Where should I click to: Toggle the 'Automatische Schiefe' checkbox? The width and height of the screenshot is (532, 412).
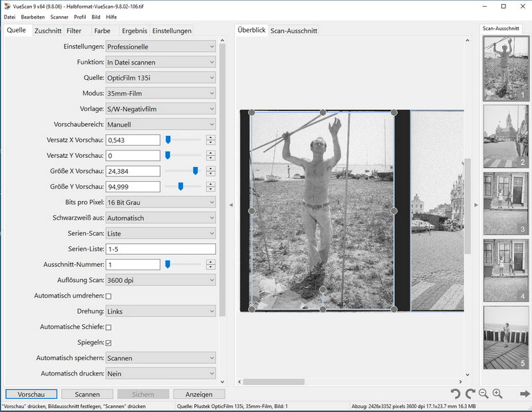click(108, 327)
